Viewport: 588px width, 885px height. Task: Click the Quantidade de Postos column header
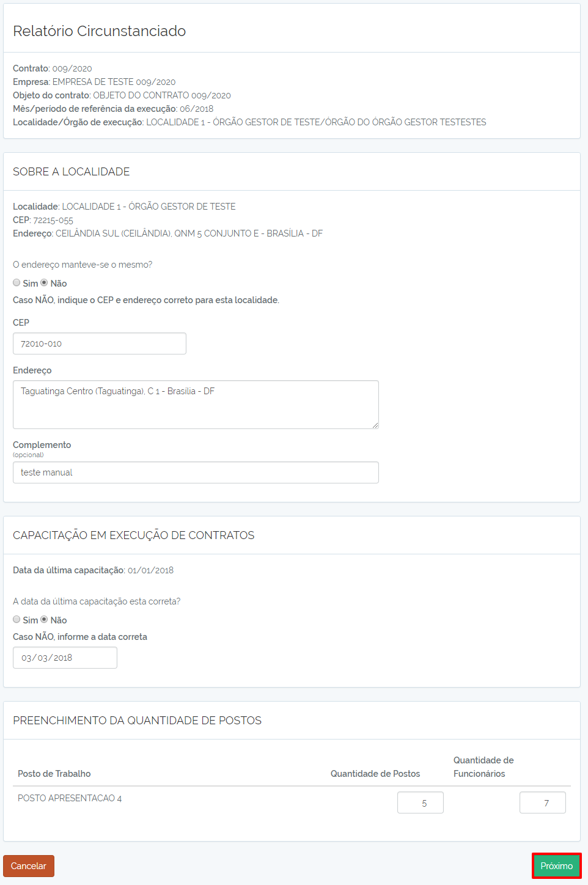tap(375, 774)
